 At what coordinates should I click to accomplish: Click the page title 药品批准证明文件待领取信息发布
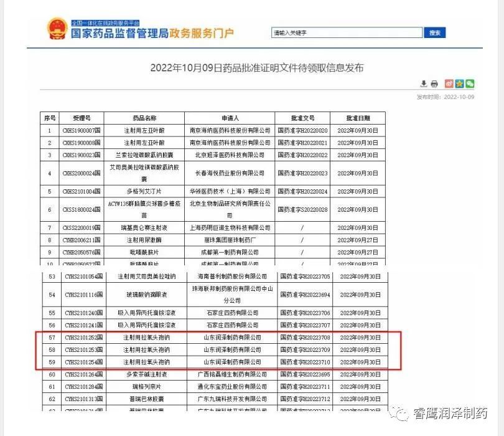click(256, 68)
